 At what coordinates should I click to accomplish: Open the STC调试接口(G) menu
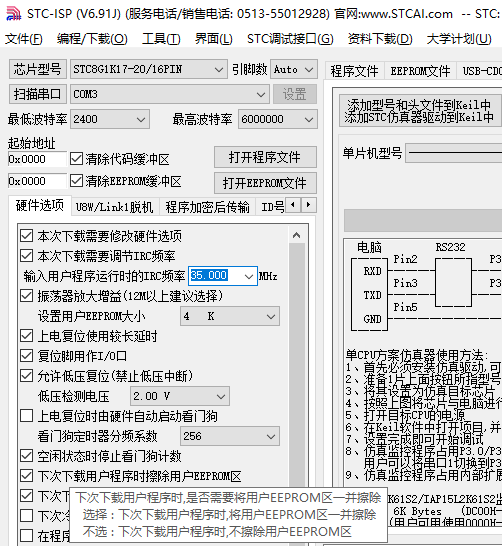coord(290,39)
